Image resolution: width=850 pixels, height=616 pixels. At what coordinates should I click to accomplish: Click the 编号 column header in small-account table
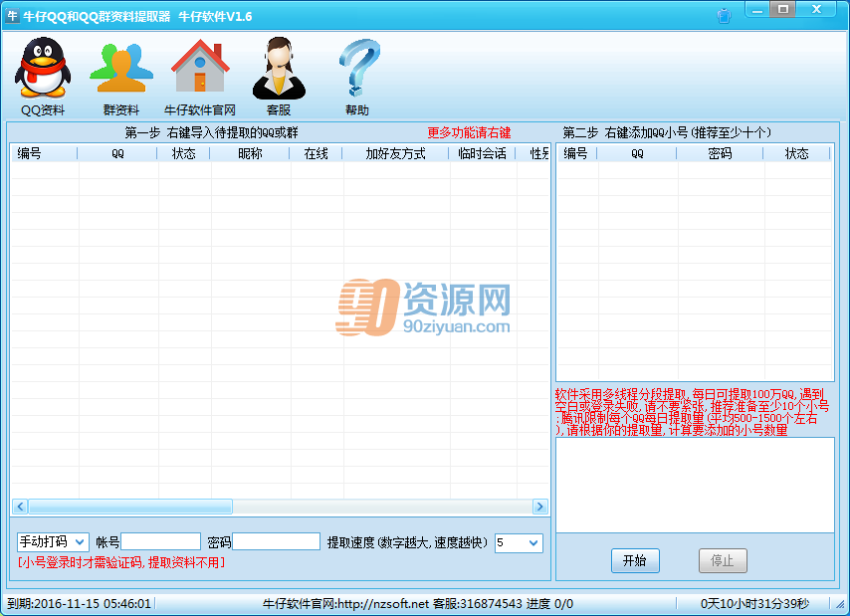[x=577, y=154]
